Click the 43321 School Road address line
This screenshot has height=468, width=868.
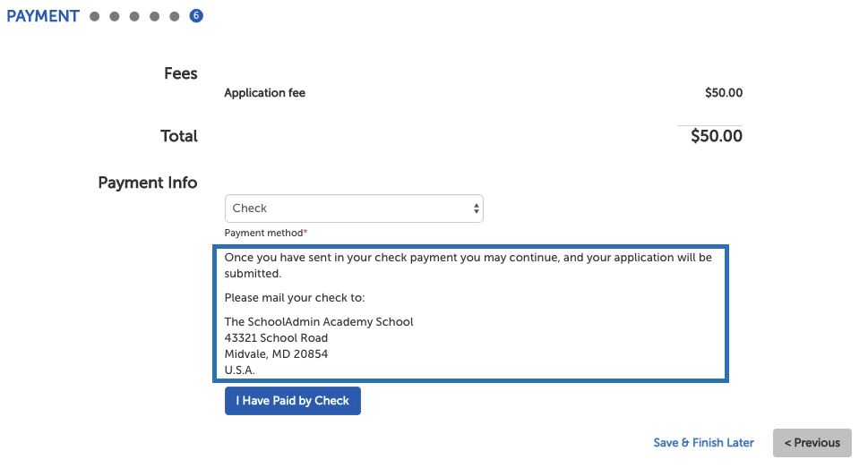pos(276,338)
